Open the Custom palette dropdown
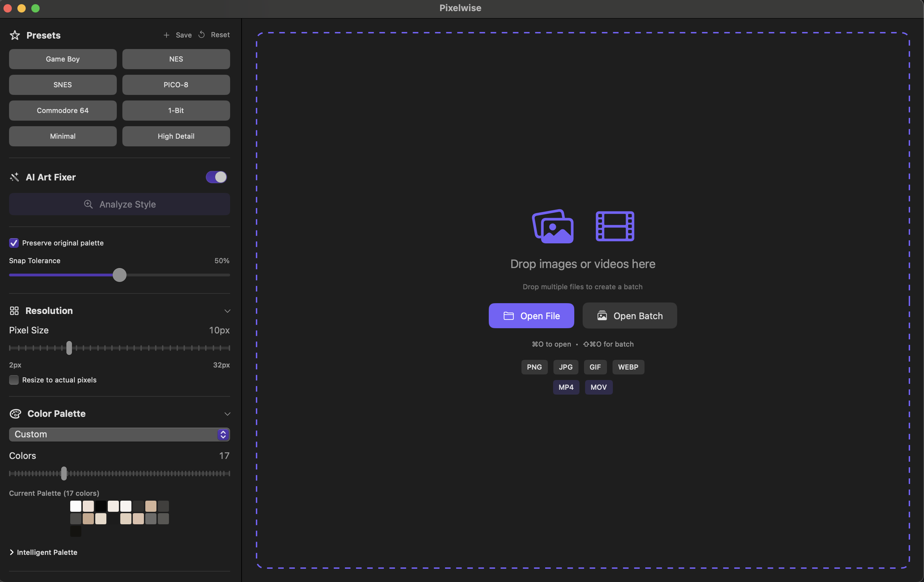924x582 pixels. pyautogui.click(x=119, y=434)
